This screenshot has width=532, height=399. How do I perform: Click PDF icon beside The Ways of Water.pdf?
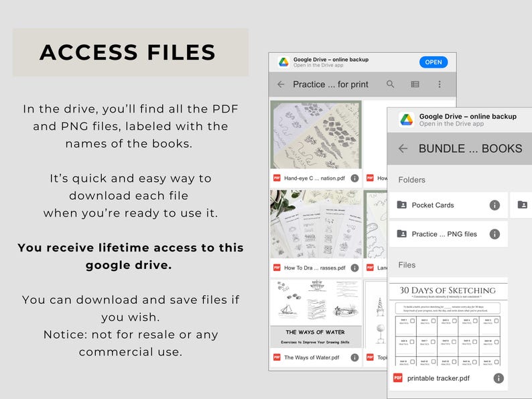[x=277, y=357]
